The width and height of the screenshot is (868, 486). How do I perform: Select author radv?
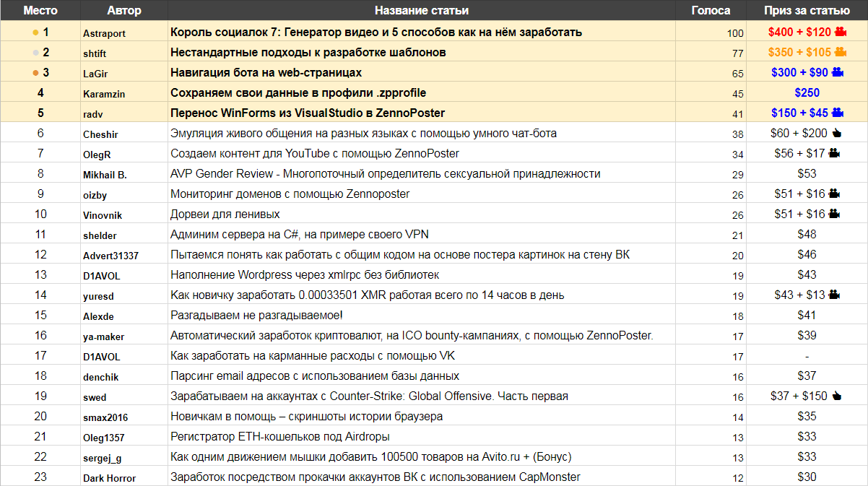click(x=92, y=113)
